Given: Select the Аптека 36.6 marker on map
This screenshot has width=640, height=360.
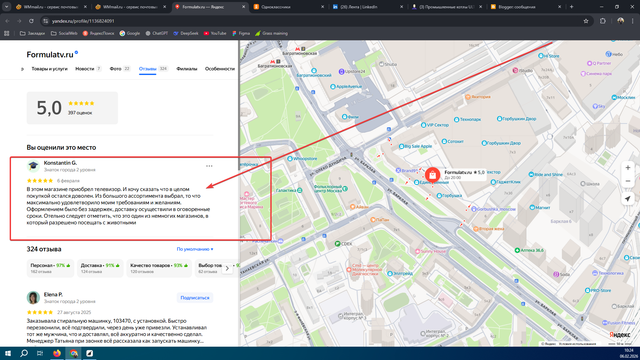Looking at the screenshot, I should click(529, 250).
